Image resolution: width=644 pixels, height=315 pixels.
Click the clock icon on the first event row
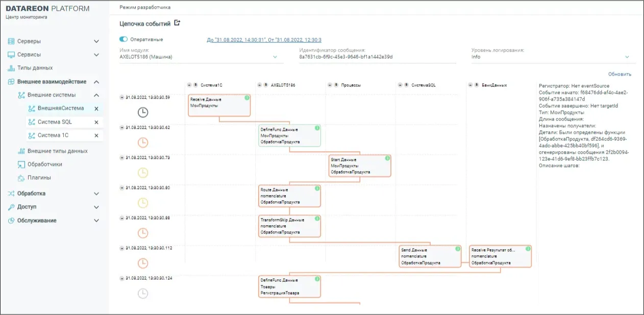click(143, 112)
